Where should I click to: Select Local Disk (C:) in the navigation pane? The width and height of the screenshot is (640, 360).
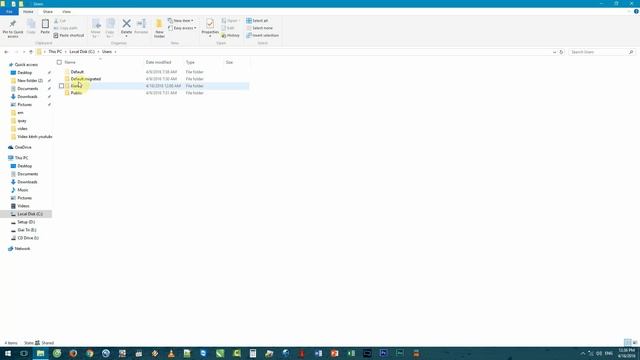coord(30,214)
